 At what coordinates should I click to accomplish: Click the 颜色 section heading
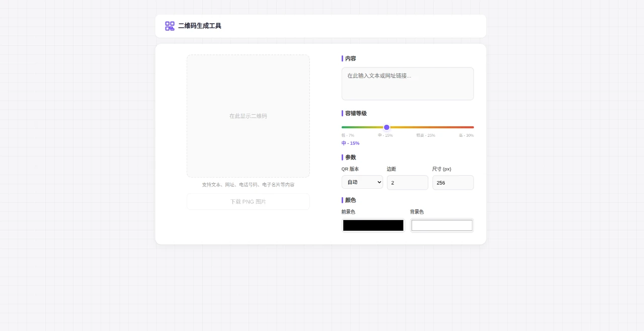pyautogui.click(x=351, y=200)
